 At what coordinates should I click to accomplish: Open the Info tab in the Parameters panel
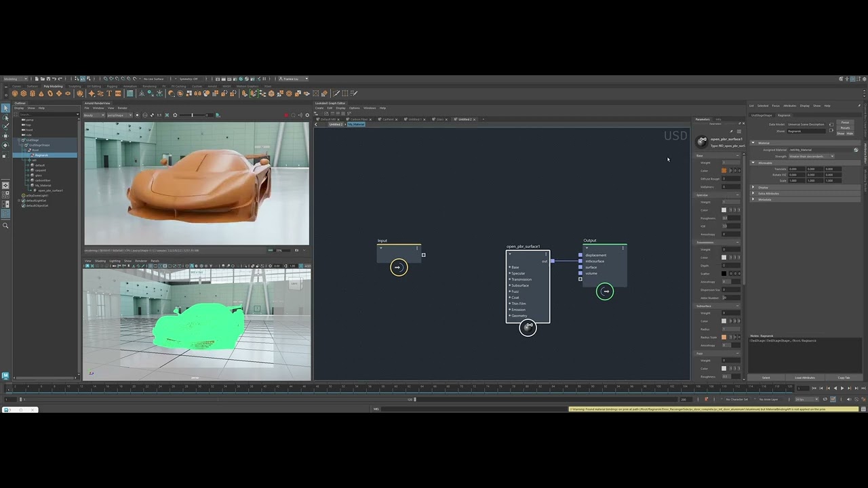click(719, 119)
